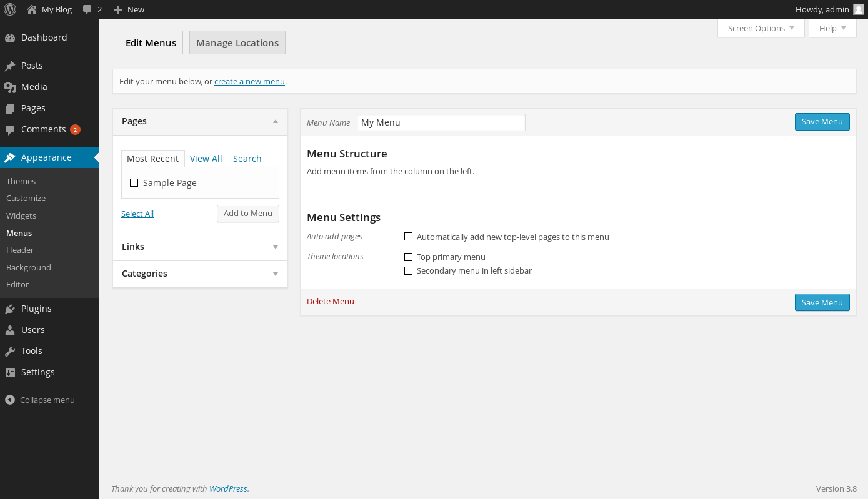
Task: Open Media via its sidebar icon
Action: pyautogui.click(x=10, y=87)
